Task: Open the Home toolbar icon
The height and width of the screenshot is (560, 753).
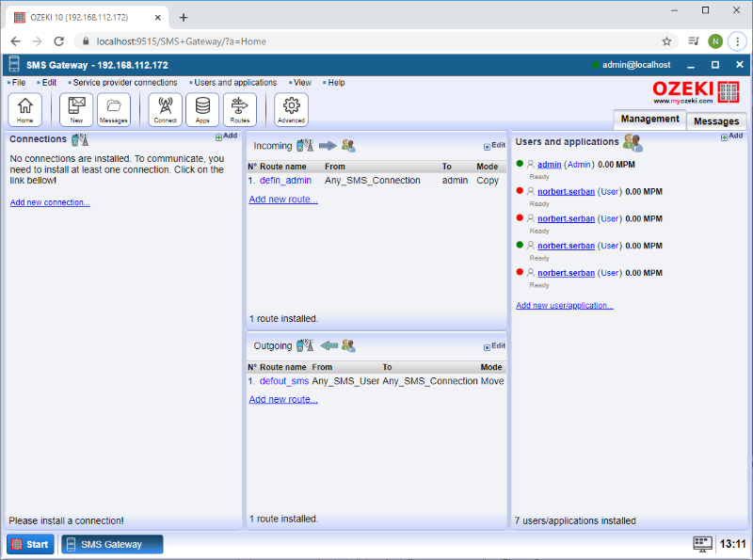Action: [25, 109]
